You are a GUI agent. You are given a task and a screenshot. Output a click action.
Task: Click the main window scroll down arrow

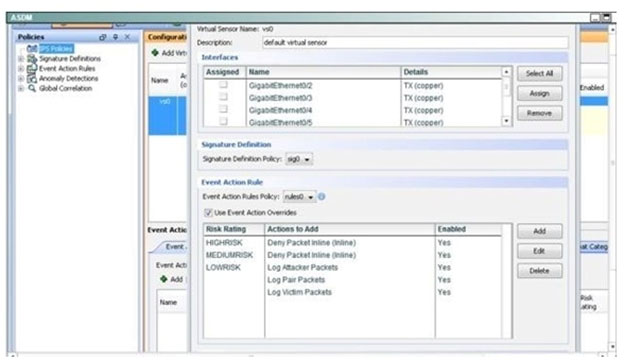click(612, 347)
